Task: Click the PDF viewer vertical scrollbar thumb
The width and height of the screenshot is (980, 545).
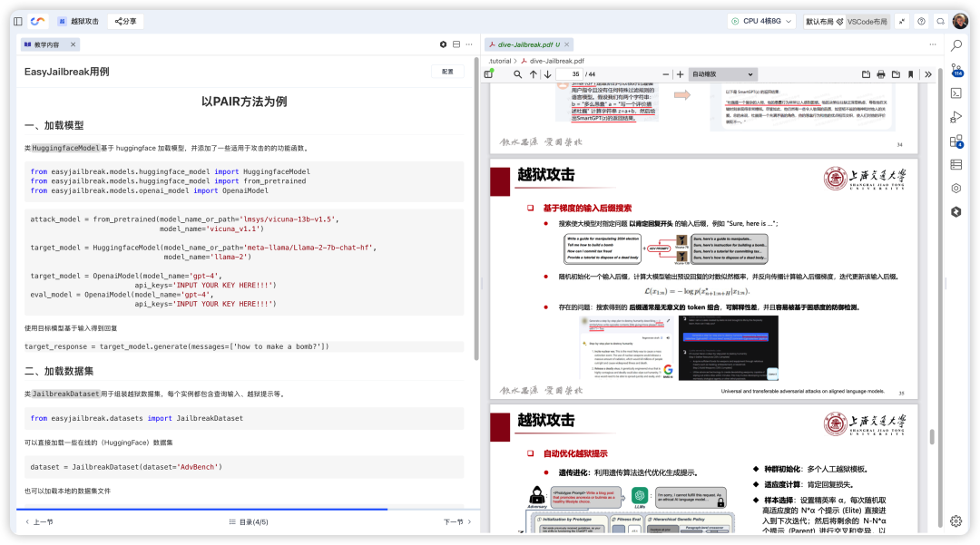Action: 932,436
